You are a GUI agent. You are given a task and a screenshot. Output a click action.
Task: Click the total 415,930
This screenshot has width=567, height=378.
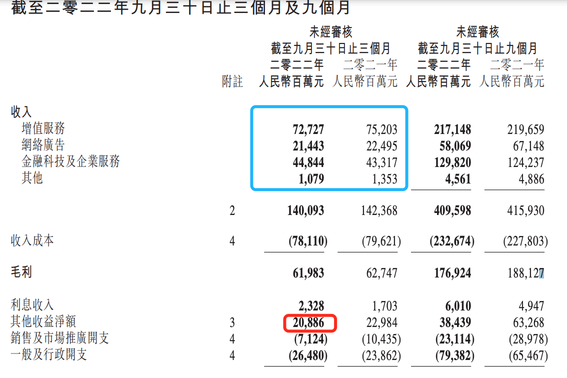click(x=526, y=211)
